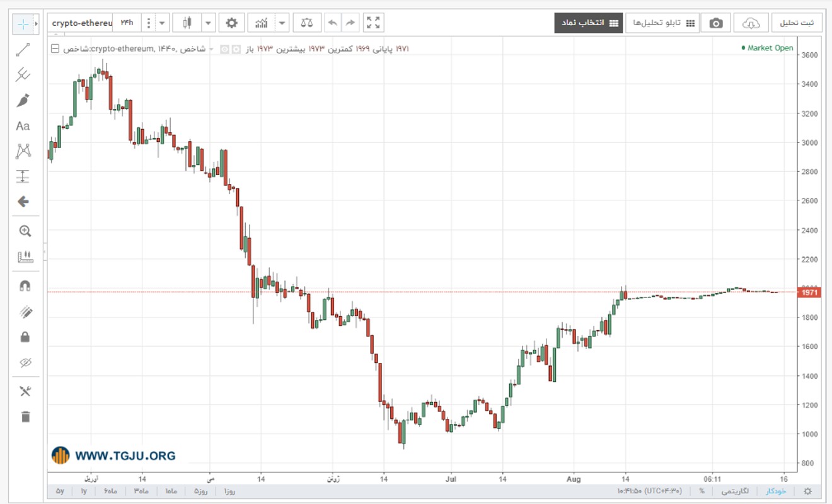Enable auto scale خودکار
The height and width of the screenshot is (504, 832).
(x=776, y=491)
